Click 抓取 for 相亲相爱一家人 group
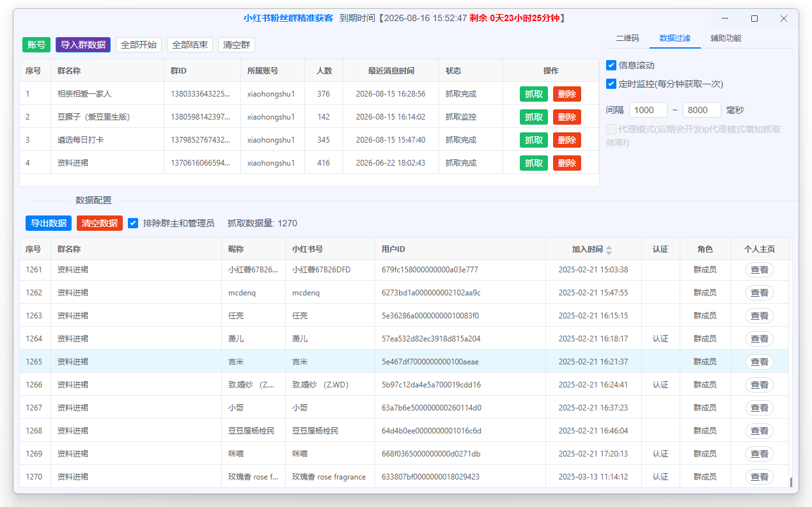The height and width of the screenshot is (507, 812). (x=534, y=94)
